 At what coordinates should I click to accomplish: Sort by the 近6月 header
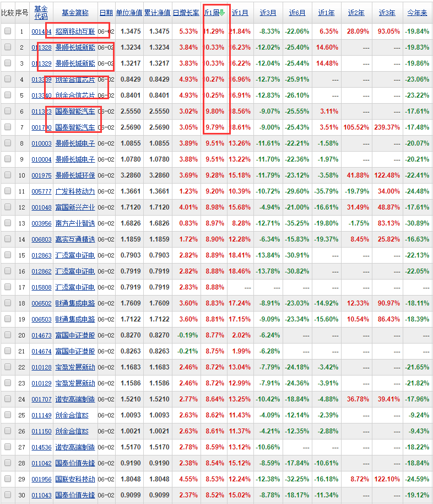[297, 13]
